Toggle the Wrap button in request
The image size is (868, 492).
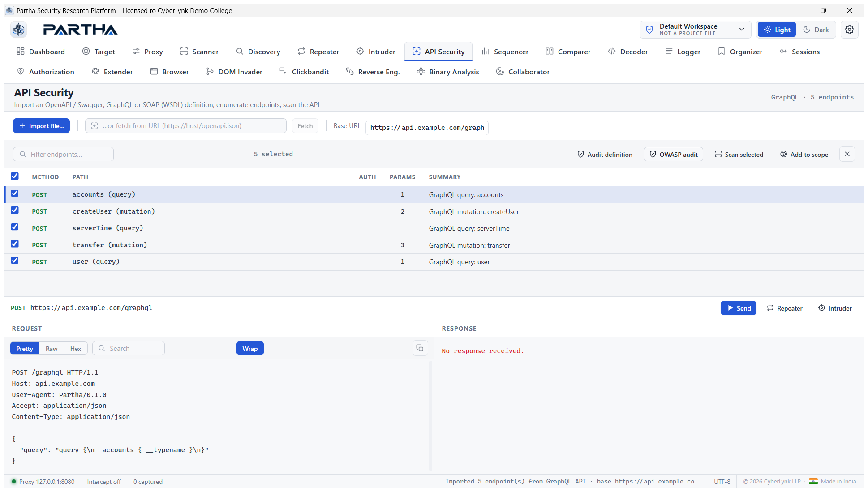(250, 349)
